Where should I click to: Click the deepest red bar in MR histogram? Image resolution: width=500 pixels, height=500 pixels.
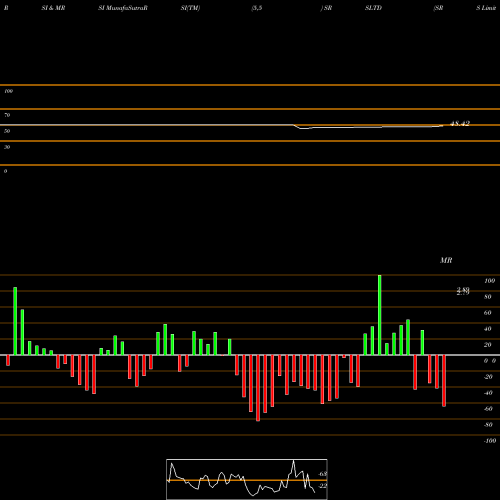click(258, 388)
